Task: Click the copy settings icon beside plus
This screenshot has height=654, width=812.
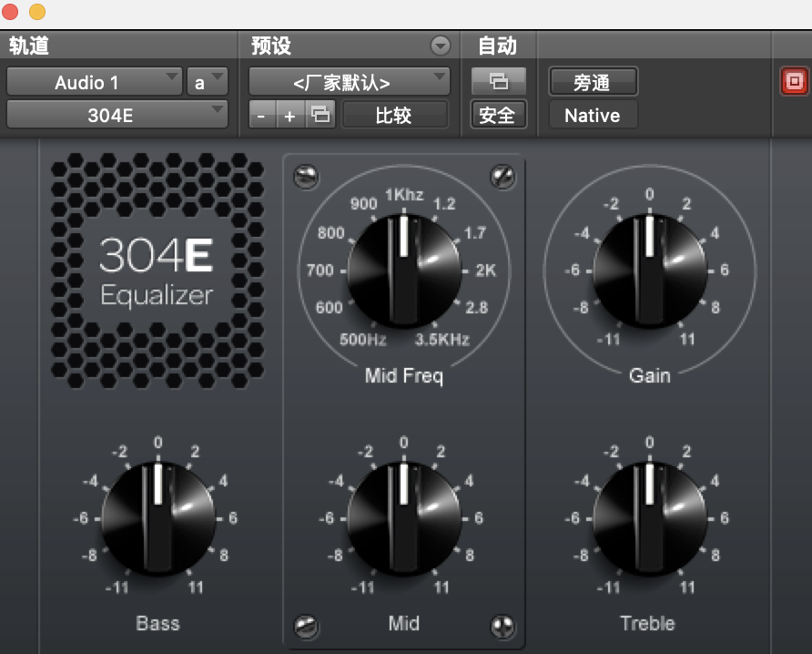Action: [x=320, y=115]
